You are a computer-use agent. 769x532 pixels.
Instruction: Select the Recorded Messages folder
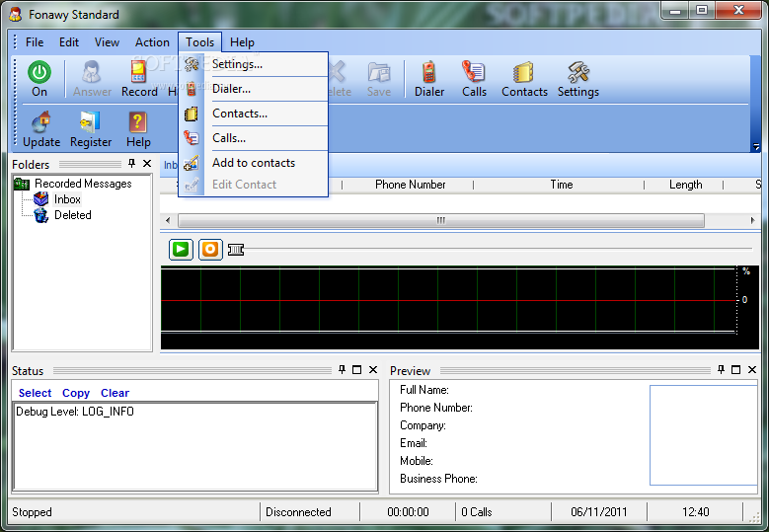tap(83, 184)
